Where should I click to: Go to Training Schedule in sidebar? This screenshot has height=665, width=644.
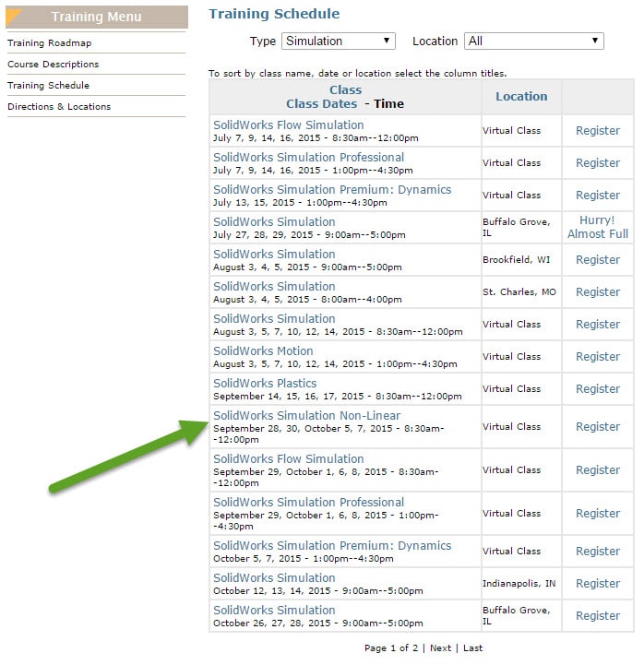click(x=49, y=86)
